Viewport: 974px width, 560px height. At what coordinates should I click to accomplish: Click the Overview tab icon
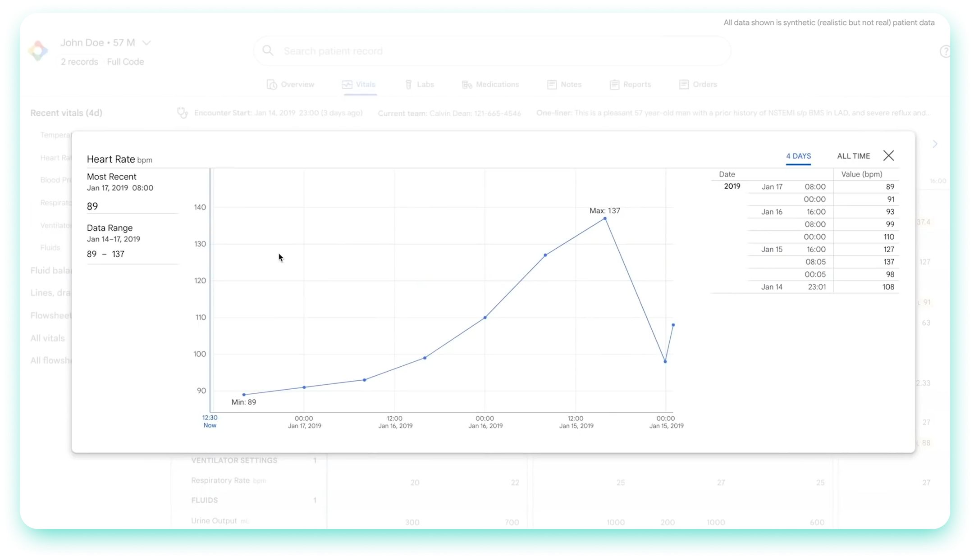(271, 85)
